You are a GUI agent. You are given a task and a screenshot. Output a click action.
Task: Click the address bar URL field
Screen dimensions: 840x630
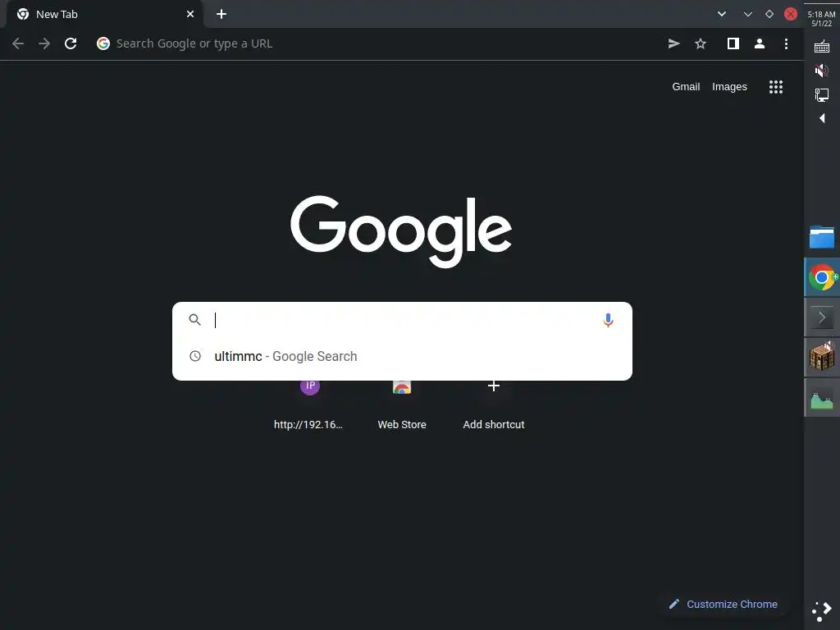tap(375, 43)
